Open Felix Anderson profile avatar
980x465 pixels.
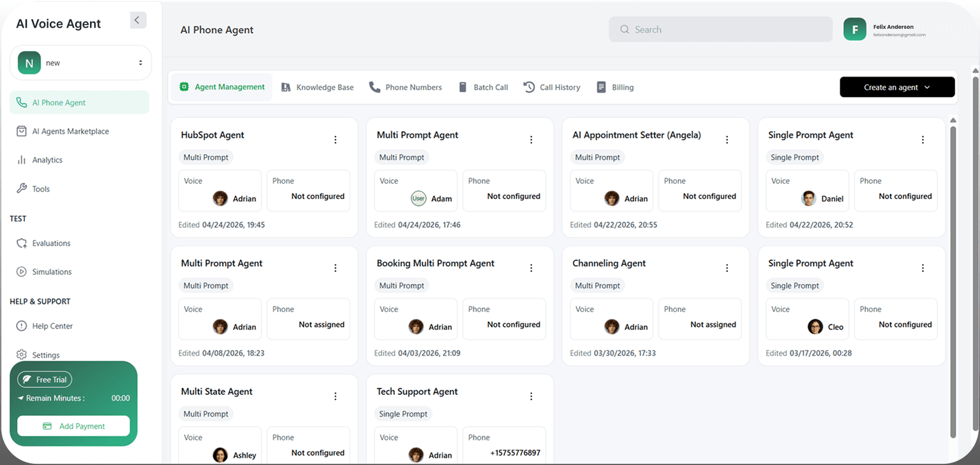(x=855, y=29)
